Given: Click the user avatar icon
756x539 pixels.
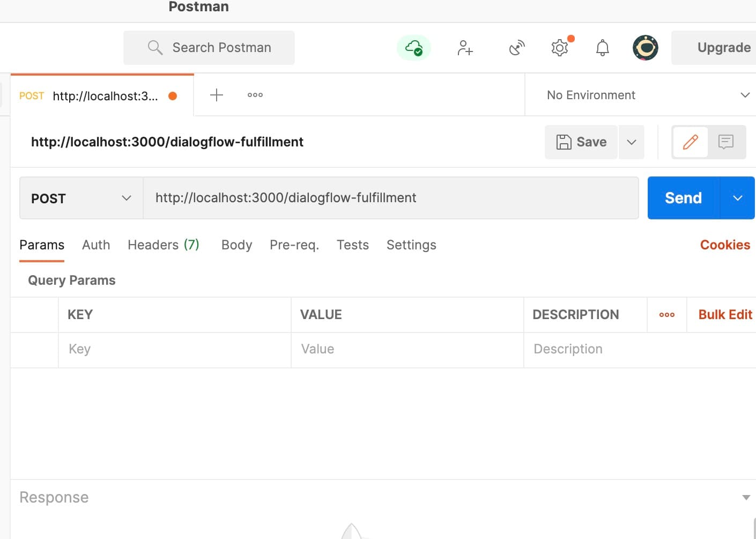Looking at the screenshot, I should pos(646,48).
